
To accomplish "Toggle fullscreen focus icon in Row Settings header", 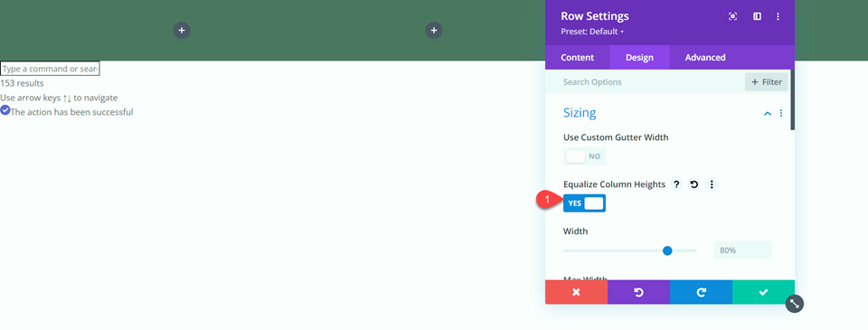I will pos(733,16).
